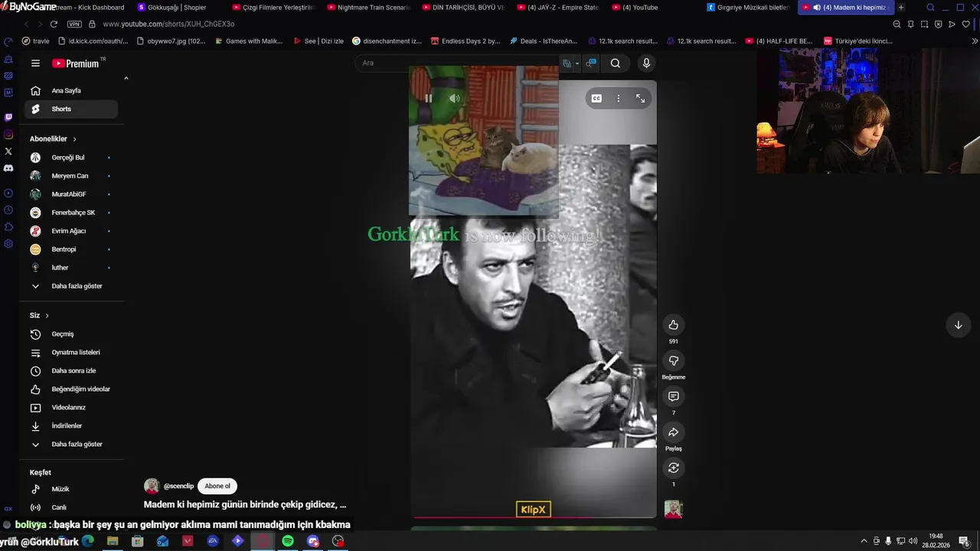Click the Shorts video progress bar

(x=534, y=517)
